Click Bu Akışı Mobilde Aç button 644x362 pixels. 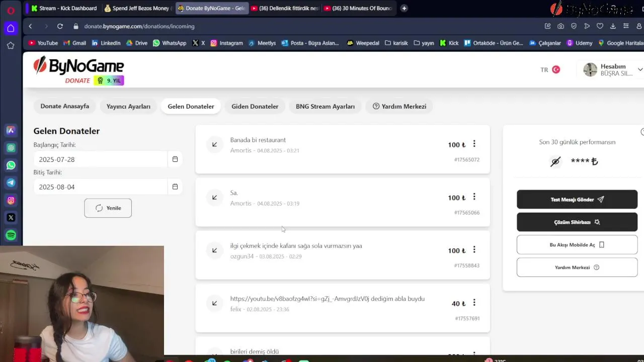tap(577, 244)
